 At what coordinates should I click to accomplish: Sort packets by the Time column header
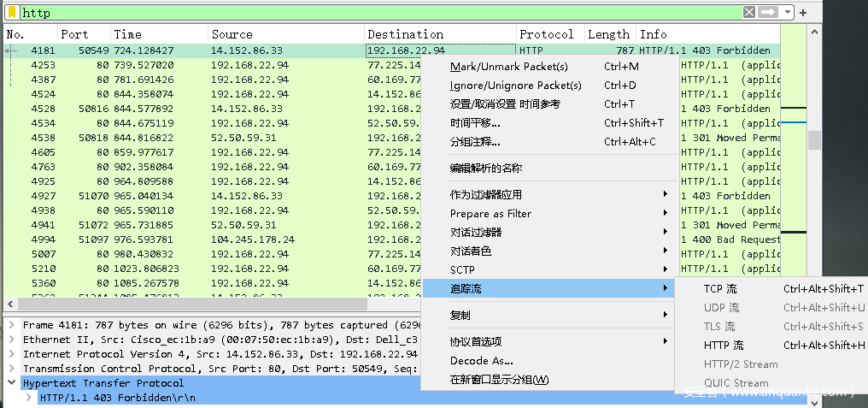[x=127, y=34]
